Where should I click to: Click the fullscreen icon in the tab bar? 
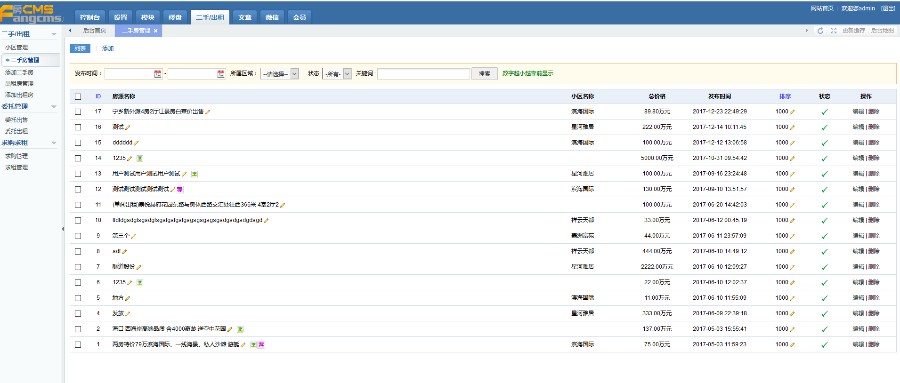pos(833,30)
